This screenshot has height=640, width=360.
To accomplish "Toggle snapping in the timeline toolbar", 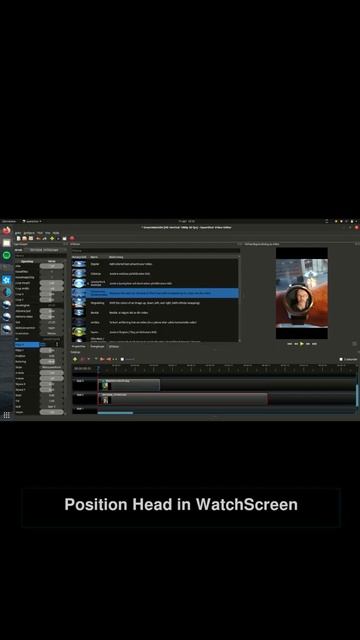I will (x=83, y=359).
